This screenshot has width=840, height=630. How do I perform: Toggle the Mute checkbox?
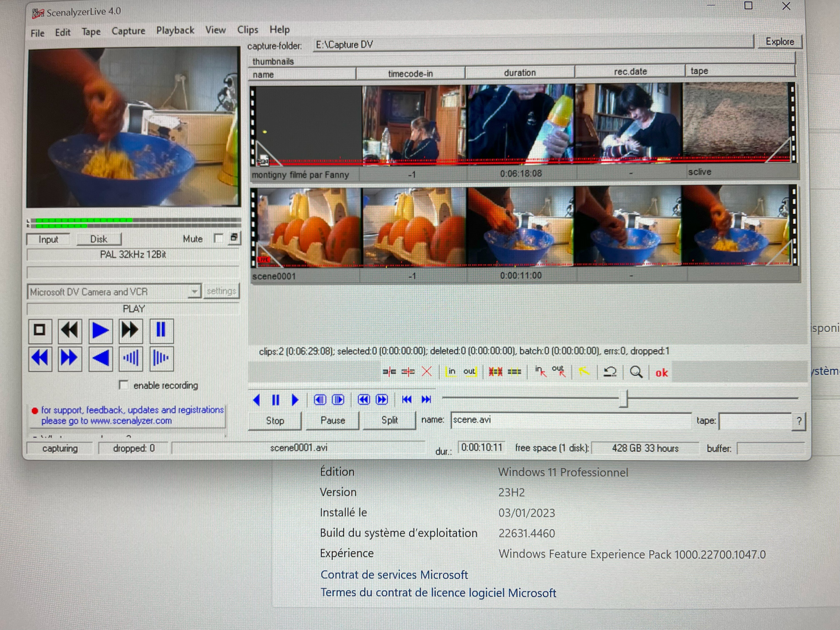click(x=218, y=239)
